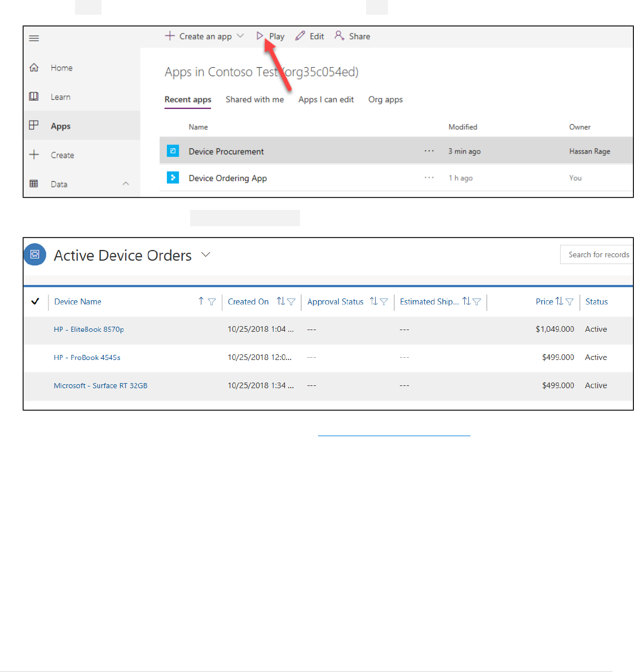
Task: Collapse the Data section chevron
Action: tap(126, 183)
